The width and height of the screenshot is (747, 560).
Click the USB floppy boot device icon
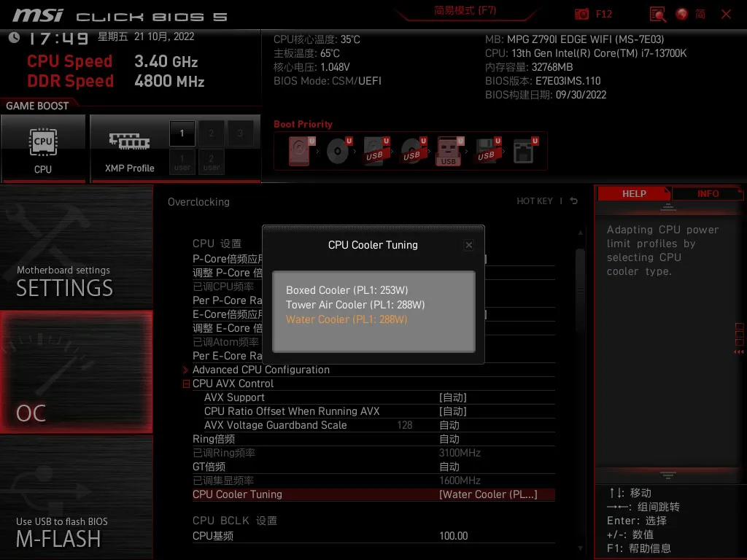(488, 151)
